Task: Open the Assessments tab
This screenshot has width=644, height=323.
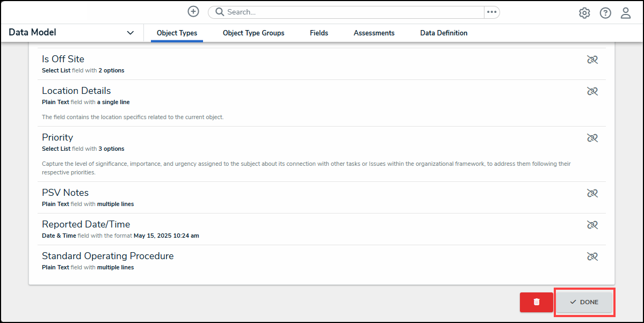Action: [374, 33]
